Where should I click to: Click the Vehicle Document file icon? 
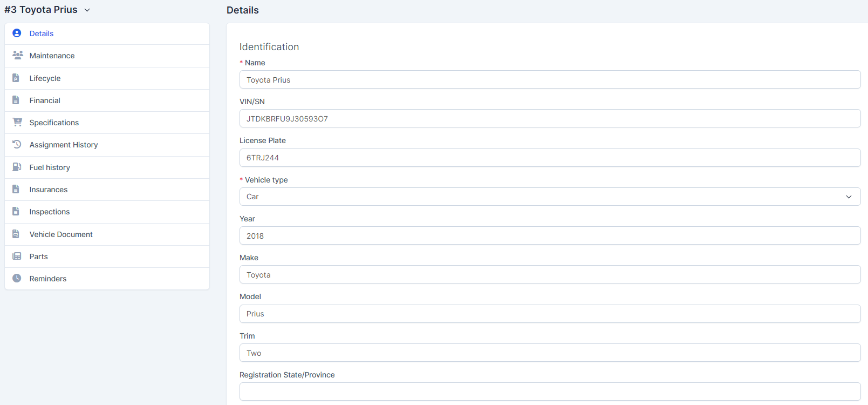point(16,234)
